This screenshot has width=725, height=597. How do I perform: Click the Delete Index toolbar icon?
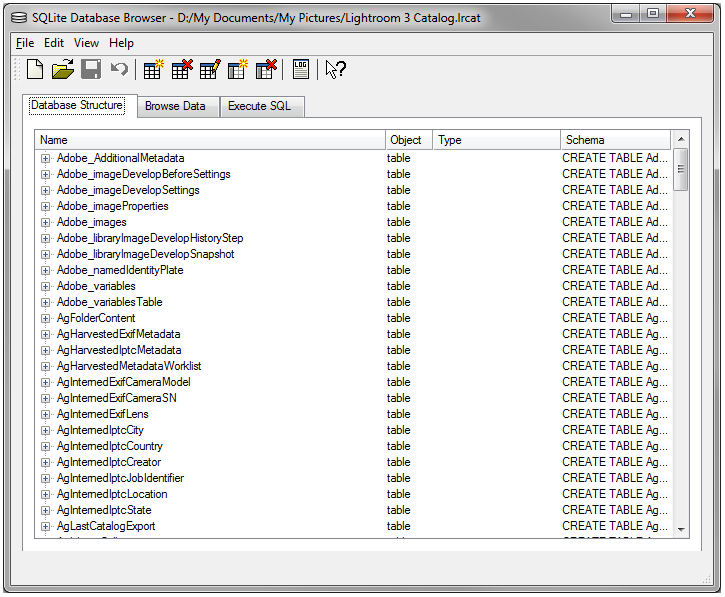point(266,70)
